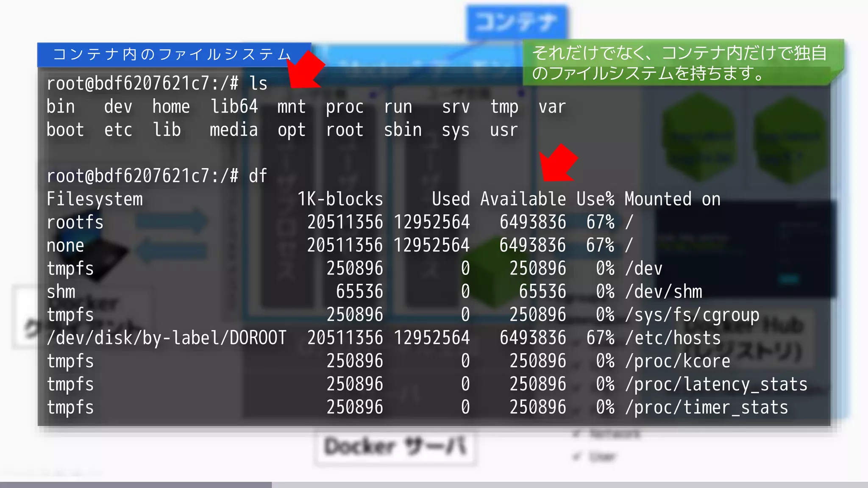Select the tmp directory in ls output

click(x=504, y=107)
